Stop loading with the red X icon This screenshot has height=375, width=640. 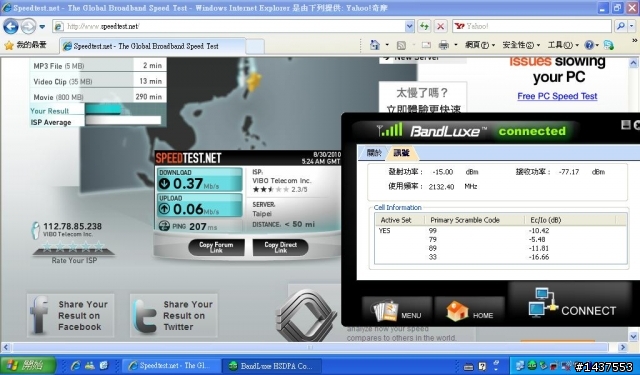[440, 27]
